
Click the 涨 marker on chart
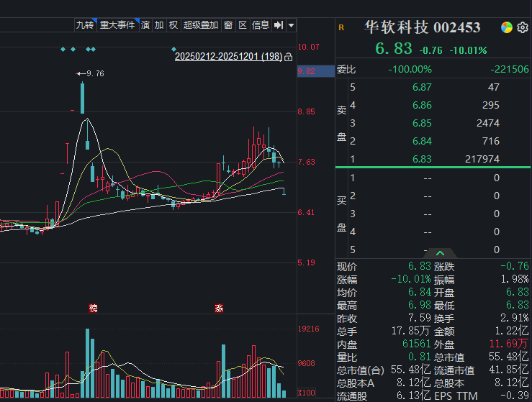(219, 308)
